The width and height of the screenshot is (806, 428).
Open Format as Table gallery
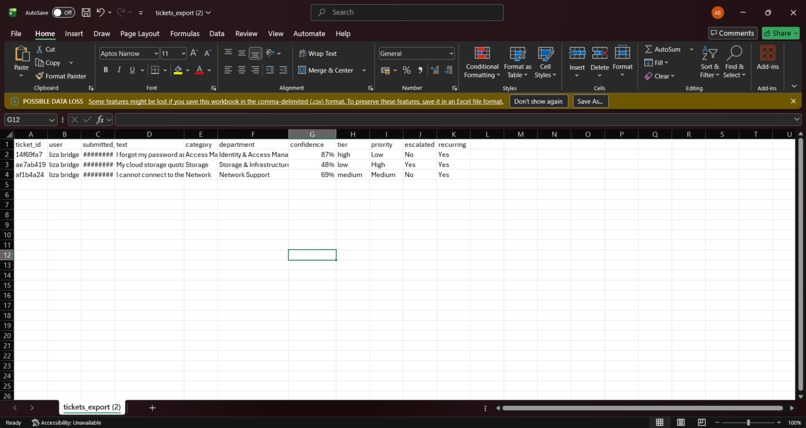point(517,63)
